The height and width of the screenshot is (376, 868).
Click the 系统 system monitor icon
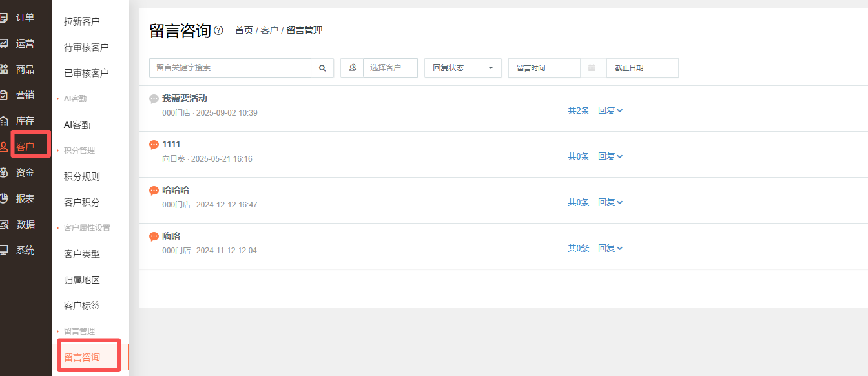[x=4, y=250]
